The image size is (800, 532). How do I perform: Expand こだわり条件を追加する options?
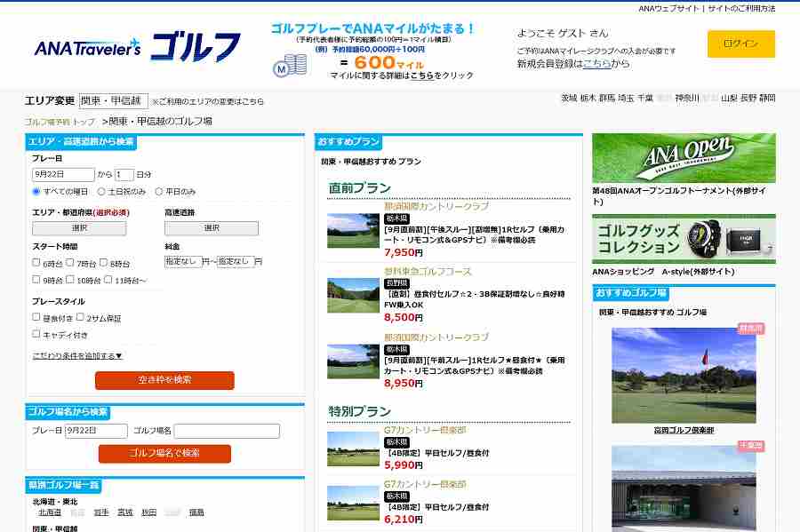point(77,355)
